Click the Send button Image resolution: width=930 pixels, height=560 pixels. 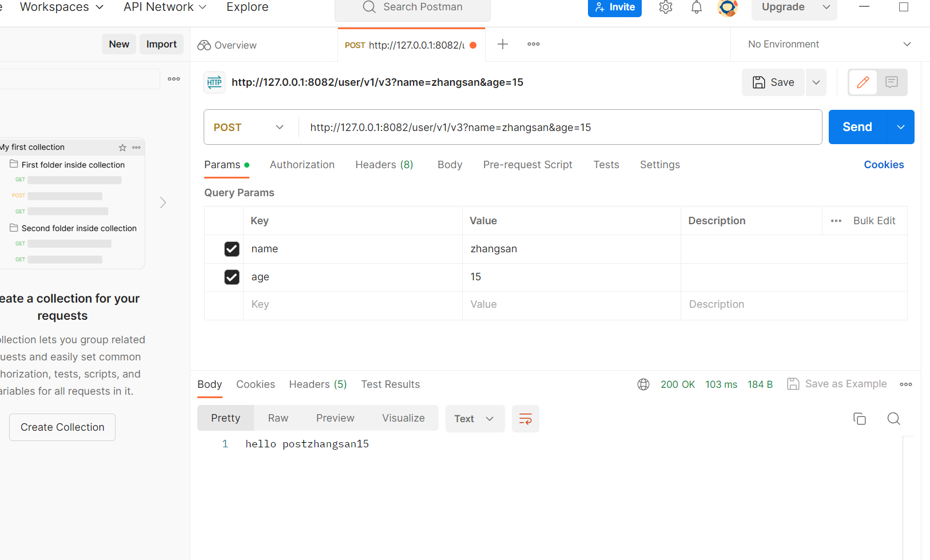tap(857, 127)
